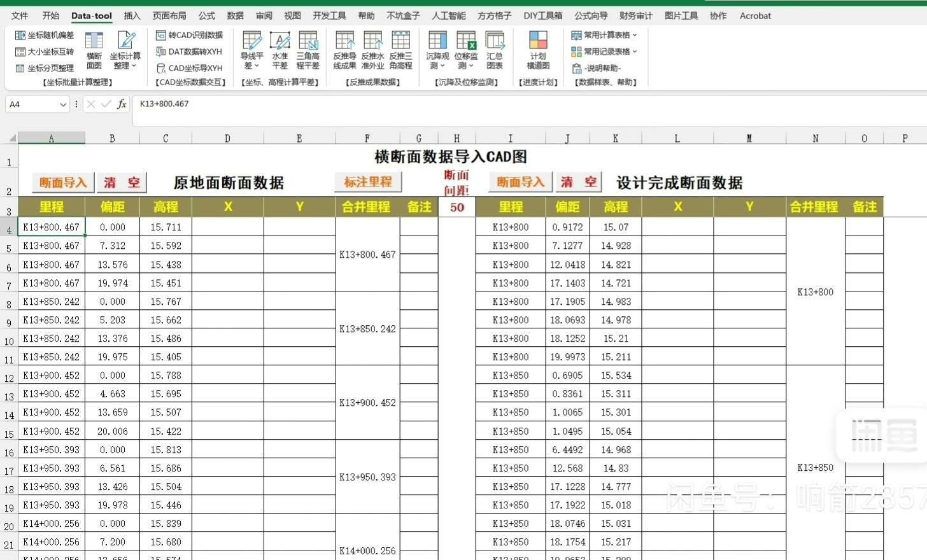Select the merged cell K13+850.242
This screenshot has width=927, height=560.
pyautogui.click(x=367, y=329)
